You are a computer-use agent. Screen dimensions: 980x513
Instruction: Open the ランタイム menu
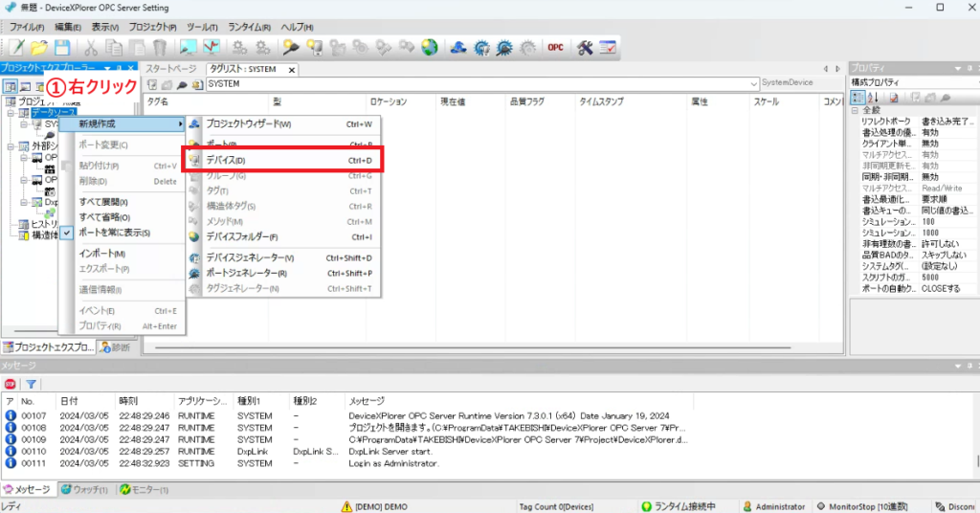point(249,28)
